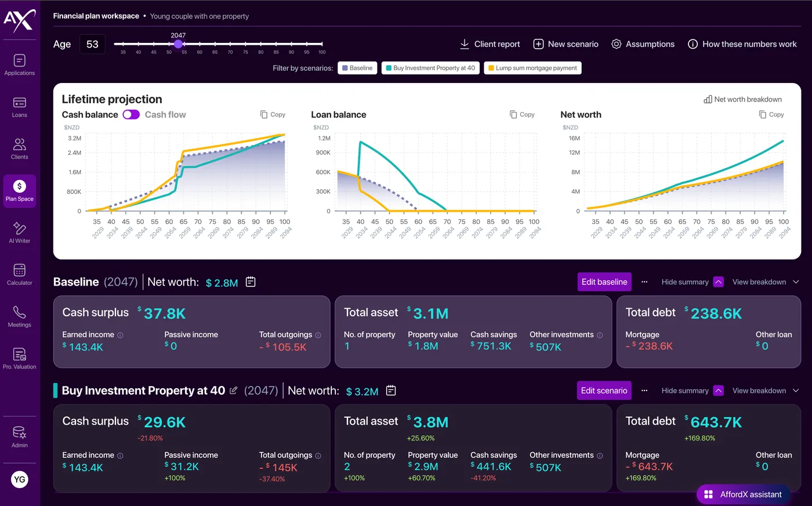Click the Cash flow label
The width and height of the screenshot is (812, 506).
(x=165, y=114)
